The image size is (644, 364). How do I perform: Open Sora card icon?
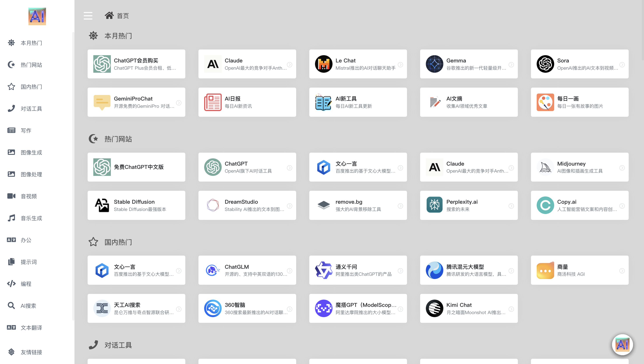point(545,64)
